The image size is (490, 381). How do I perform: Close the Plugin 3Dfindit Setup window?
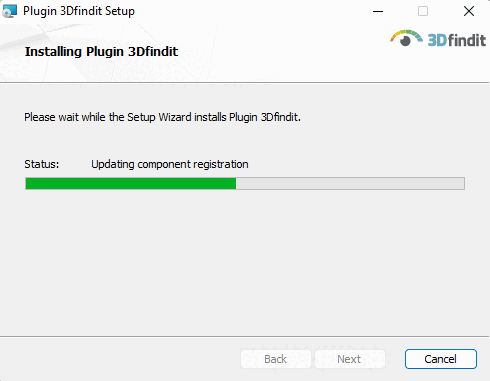(x=469, y=11)
